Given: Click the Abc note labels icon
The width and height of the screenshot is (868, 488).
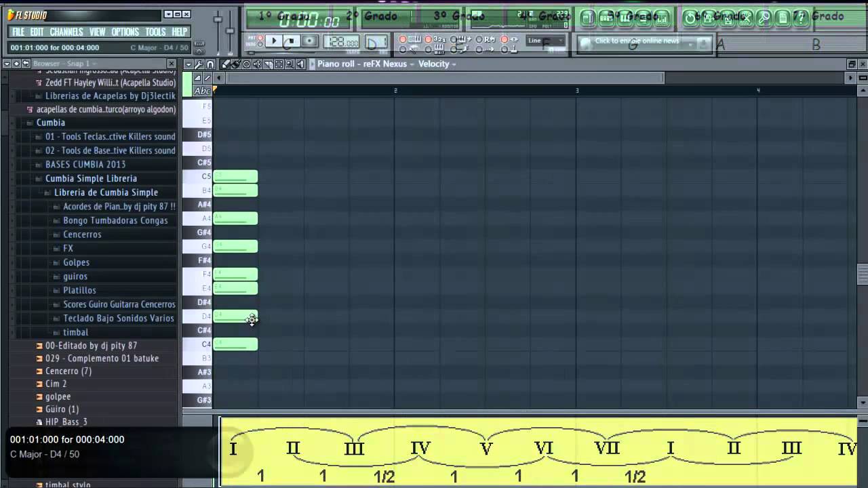Looking at the screenshot, I should pyautogui.click(x=202, y=91).
